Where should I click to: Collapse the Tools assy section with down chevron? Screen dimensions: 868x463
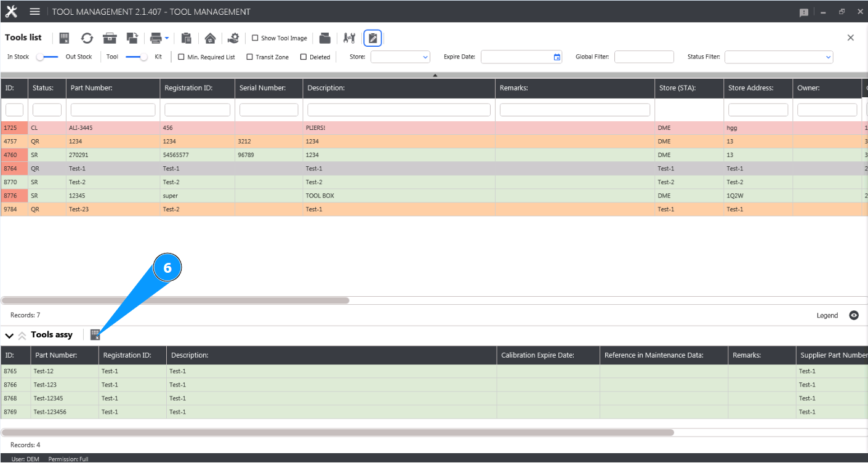coord(9,336)
